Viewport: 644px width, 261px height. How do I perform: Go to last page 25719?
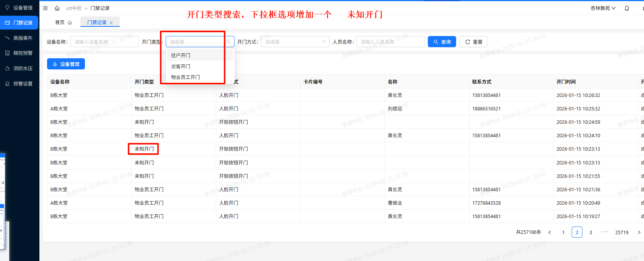(x=622, y=232)
